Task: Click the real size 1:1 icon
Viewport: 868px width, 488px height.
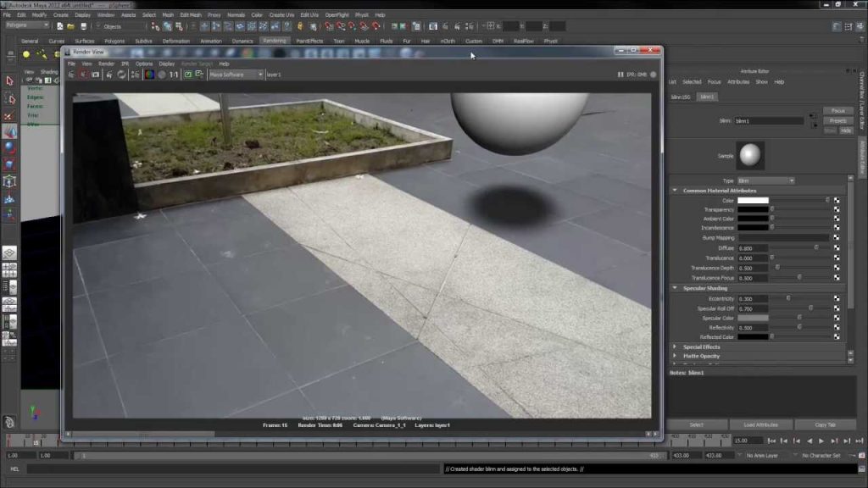Action: 174,75
